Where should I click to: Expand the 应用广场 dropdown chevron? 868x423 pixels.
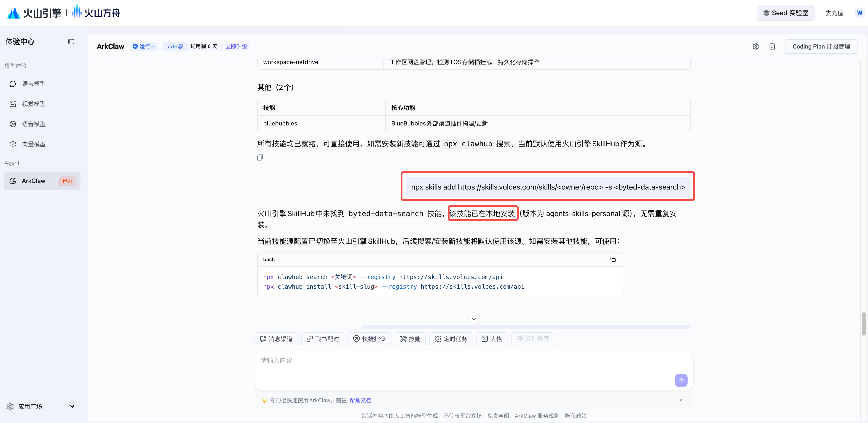tap(72, 407)
